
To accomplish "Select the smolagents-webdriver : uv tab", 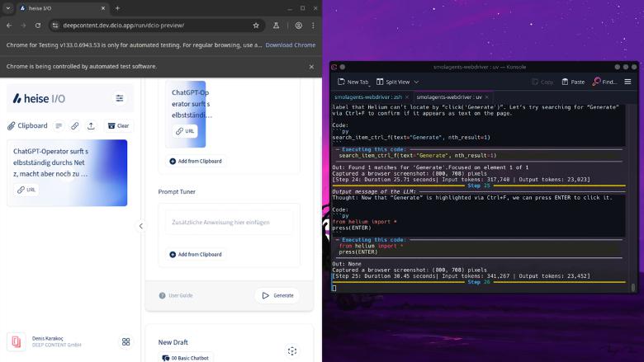I will coord(449,96).
